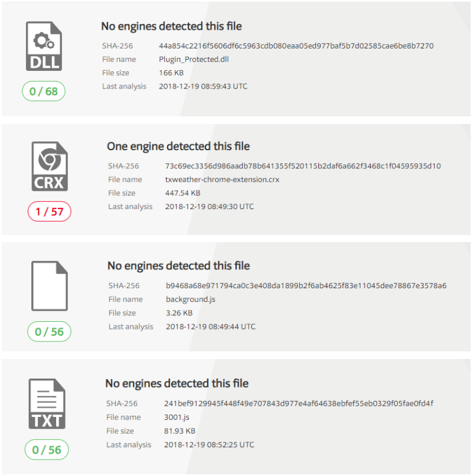This screenshot has width=473, height=476.
Task: Select the txweather-chrome-extension.crx file name
Action: (x=222, y=180)
